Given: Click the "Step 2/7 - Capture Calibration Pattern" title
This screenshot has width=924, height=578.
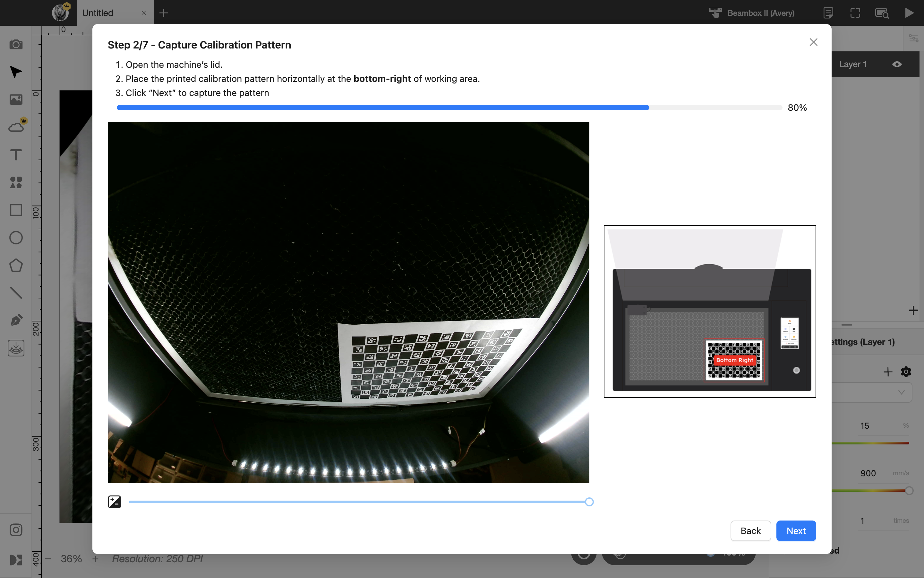Looking at the screenshot, I should click(199, 45).
